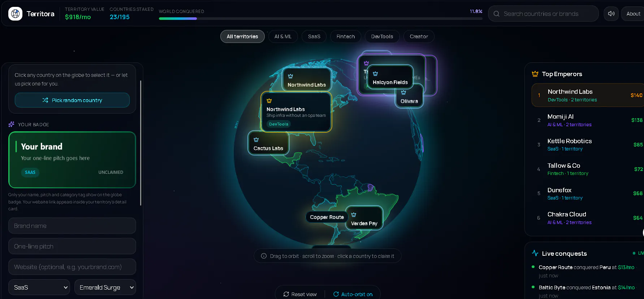Click the Reset view rotate icon
Image resolution: width=644 pixels, height=299 pixels.
[286, 294]
